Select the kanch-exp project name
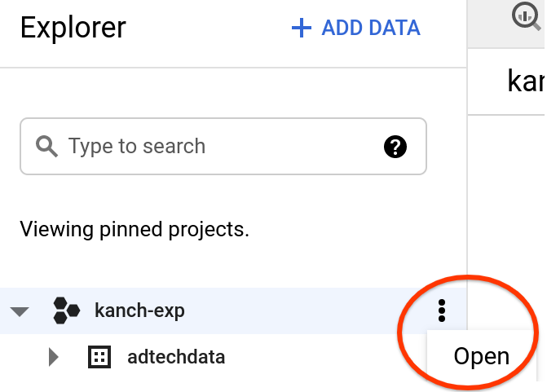 139,311
